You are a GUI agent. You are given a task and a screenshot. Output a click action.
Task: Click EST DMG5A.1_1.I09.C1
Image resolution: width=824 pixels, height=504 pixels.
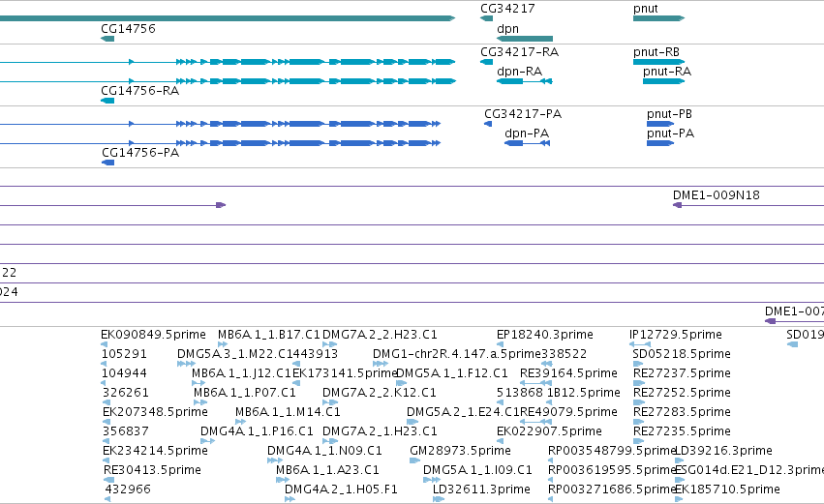click(477, 470)
